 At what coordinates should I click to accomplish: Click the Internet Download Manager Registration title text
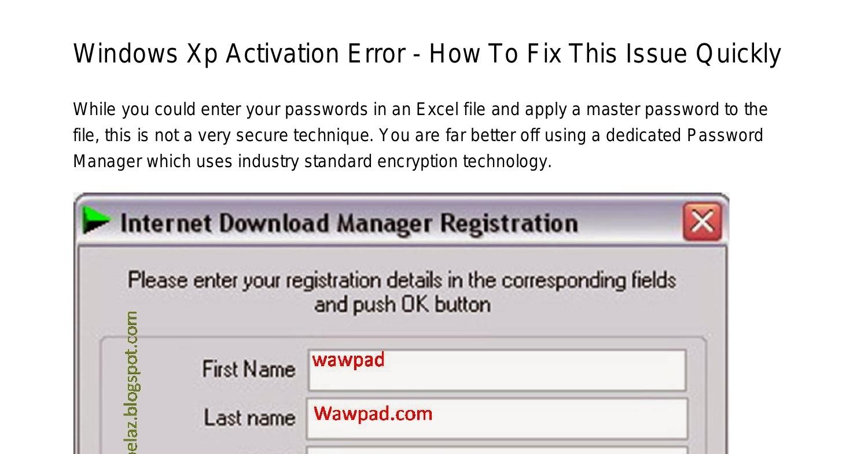[x=350, y=223]
